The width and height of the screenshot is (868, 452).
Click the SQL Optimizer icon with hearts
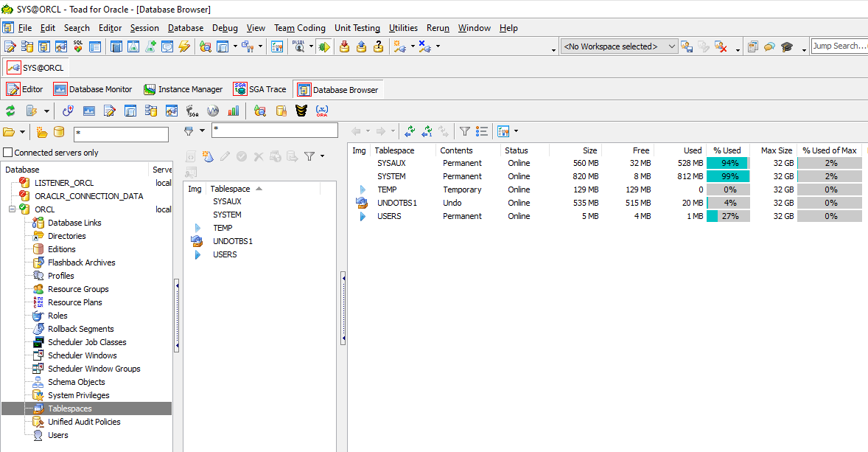tap(77, 47)
